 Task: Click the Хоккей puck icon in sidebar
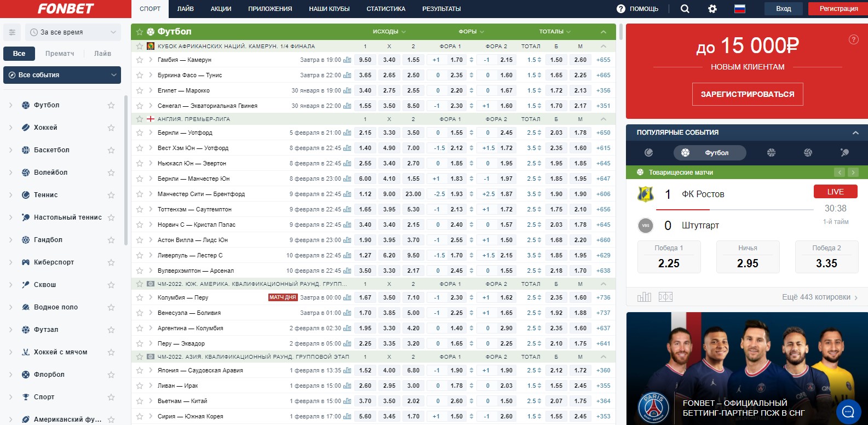tap(26, 128)
